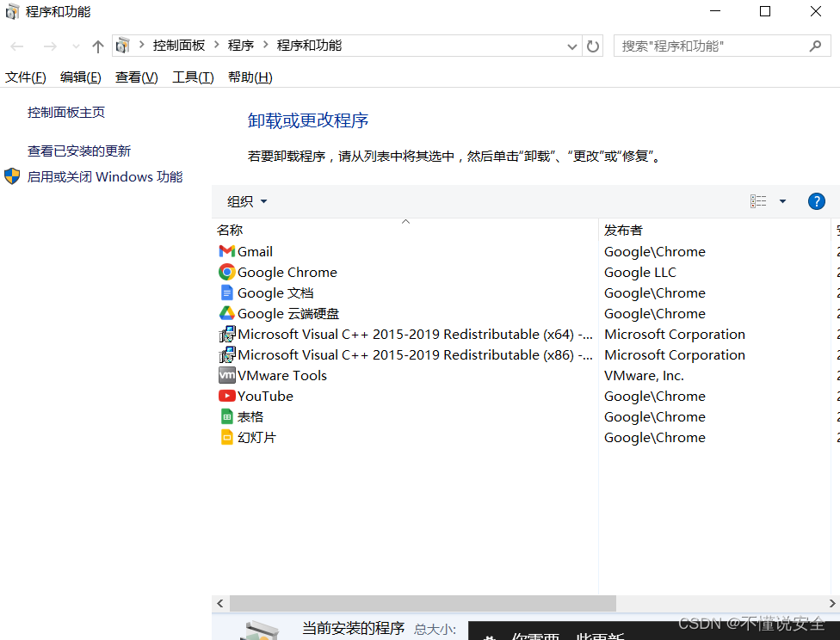Expand chevron before 控制面板 in breadcrumb
This screenshot has width=840, height=640.
141,45
